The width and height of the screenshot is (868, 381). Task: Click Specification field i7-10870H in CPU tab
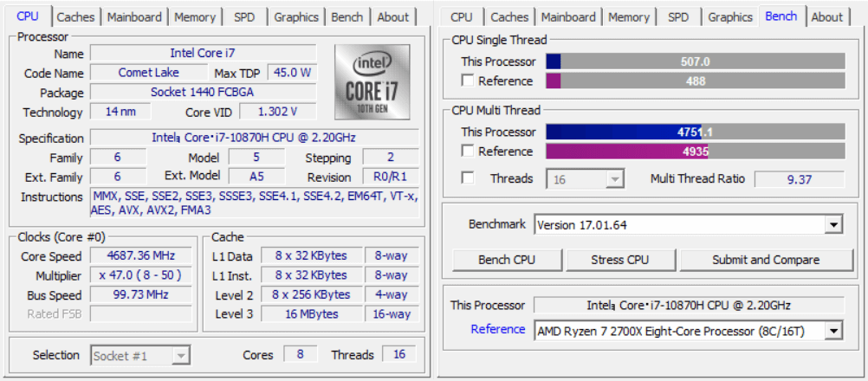255,137
